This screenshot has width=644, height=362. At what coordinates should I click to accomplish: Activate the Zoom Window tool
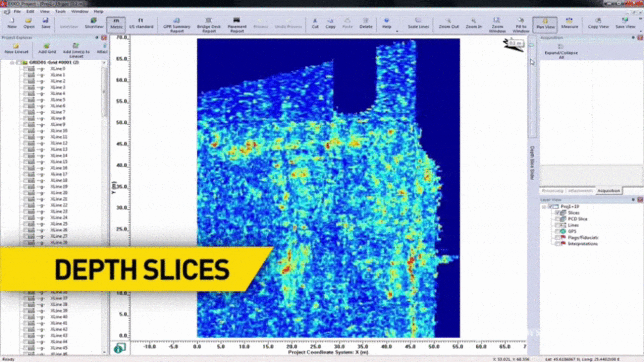(497, 25)
